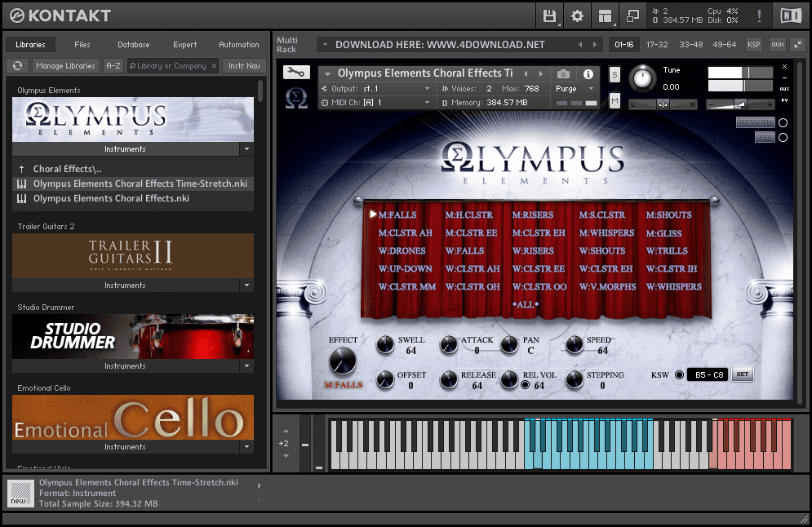Screen dimensions: 812x527
Task: Toggle Mute button M
Action: (x=615, y=100)
